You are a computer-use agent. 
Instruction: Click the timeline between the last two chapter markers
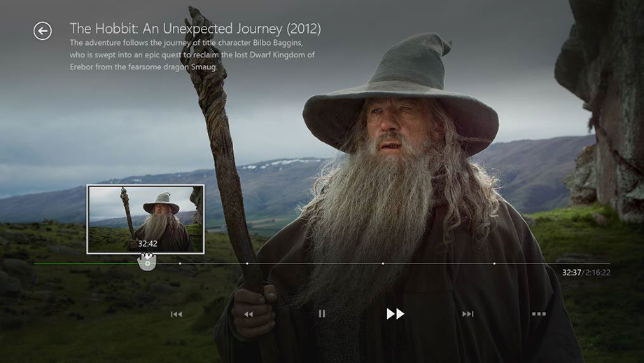[438, 263]
